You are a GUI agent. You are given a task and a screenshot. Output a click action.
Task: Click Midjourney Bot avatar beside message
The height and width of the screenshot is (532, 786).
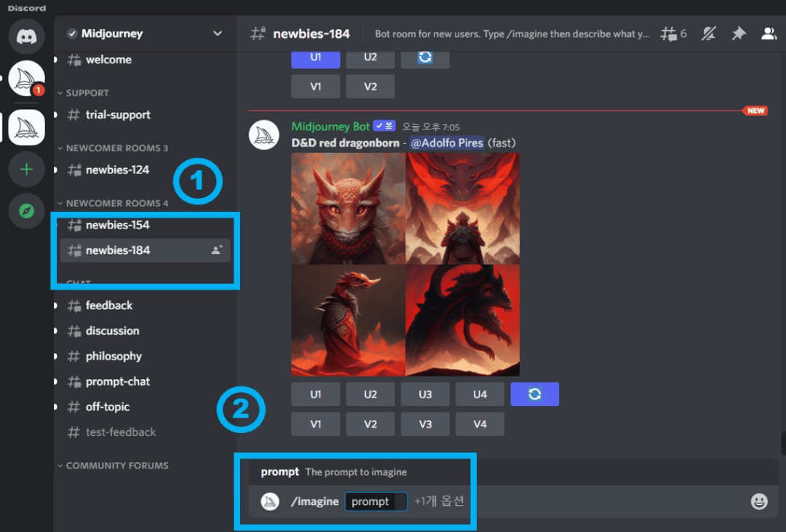point(264,135)
